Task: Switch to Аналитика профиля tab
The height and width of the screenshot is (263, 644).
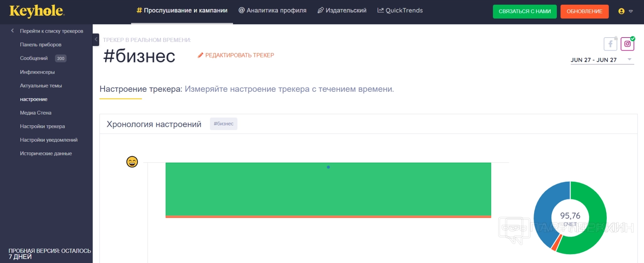Action: tap(272, 10)
